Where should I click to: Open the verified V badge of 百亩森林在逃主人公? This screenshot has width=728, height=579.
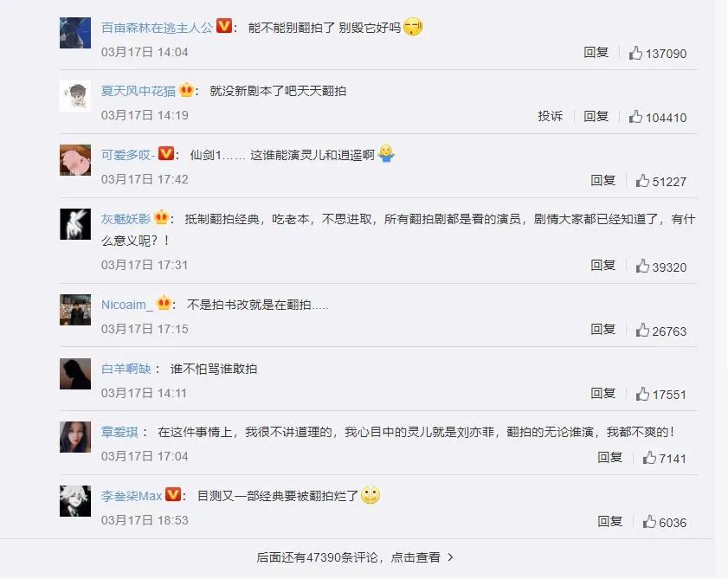(x=224, y=26)
